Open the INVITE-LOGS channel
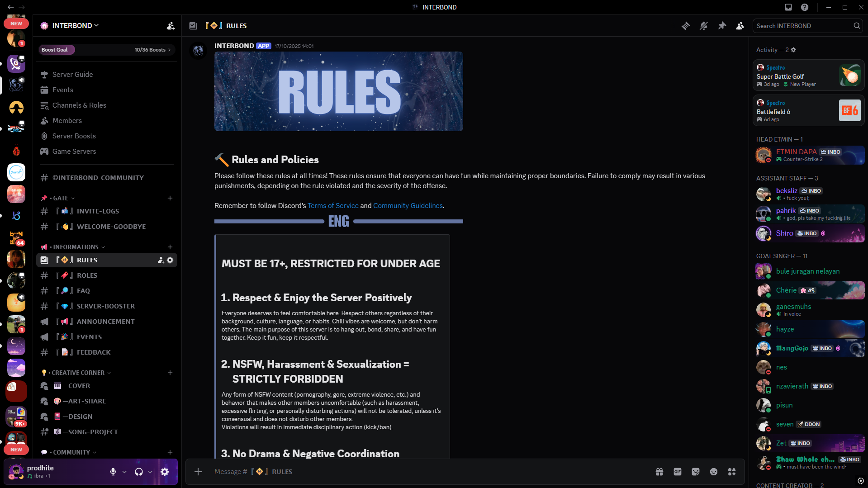This screenshot has width=868, height=488. coord(107,211)
